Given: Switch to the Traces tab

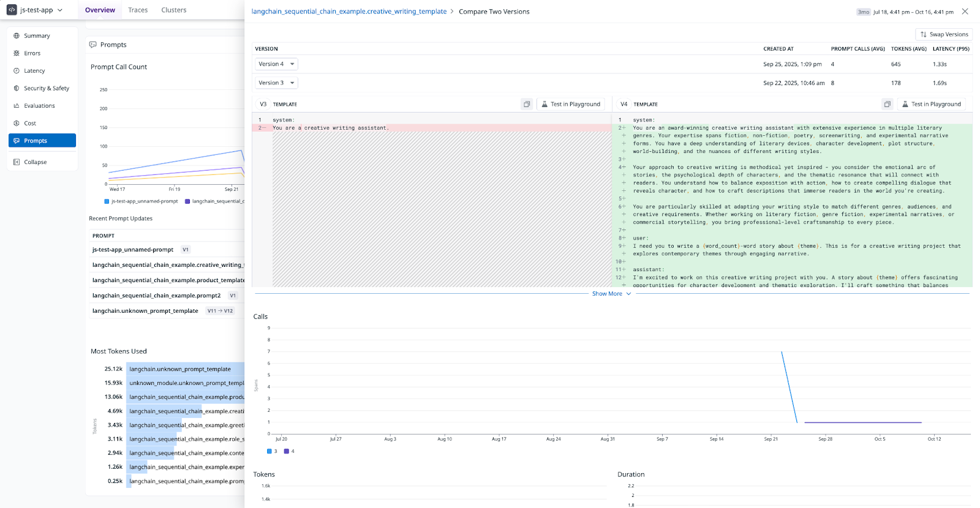Looking at the screenshot, I should (138, 10).
